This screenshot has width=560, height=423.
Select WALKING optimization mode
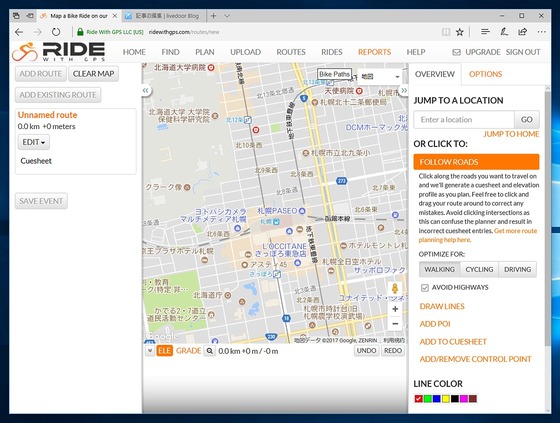439,269
